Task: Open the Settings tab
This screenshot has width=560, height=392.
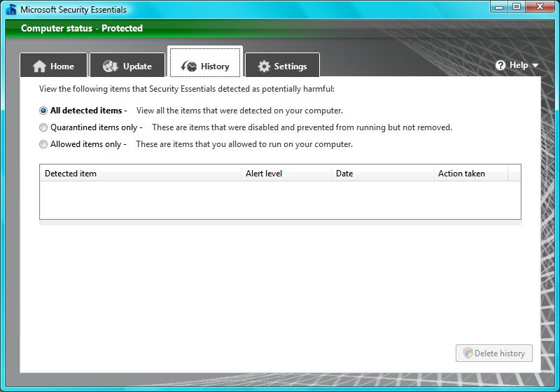Action: (x=283, y=65)
